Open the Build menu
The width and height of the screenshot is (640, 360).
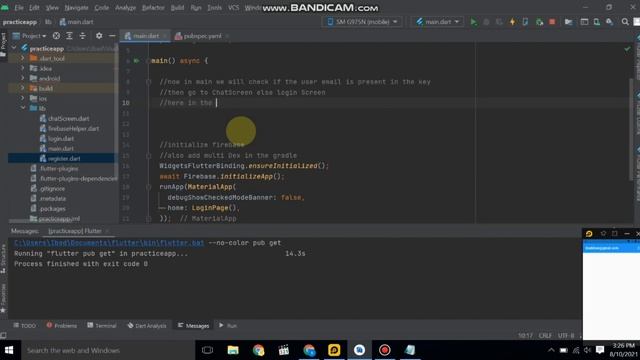(177, 8)
